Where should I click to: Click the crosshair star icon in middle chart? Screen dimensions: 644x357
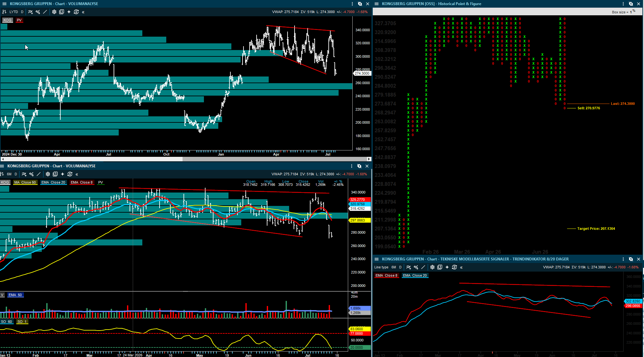(63, 174)
